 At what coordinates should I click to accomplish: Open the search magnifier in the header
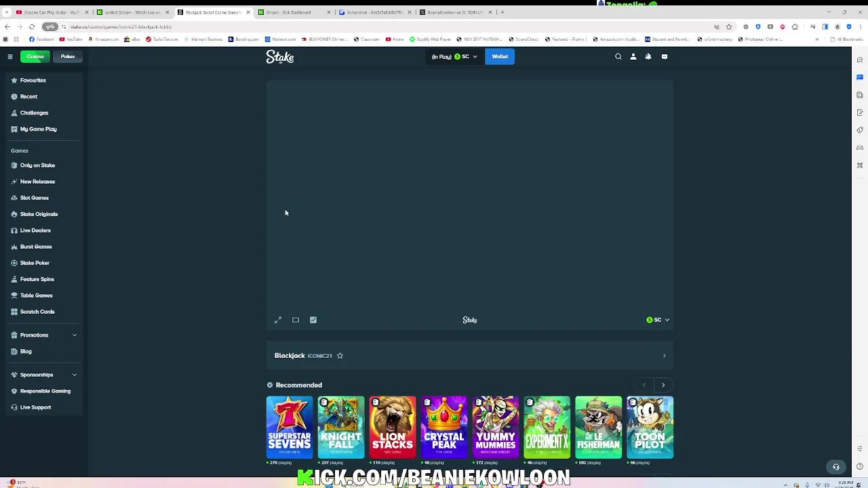618,57
